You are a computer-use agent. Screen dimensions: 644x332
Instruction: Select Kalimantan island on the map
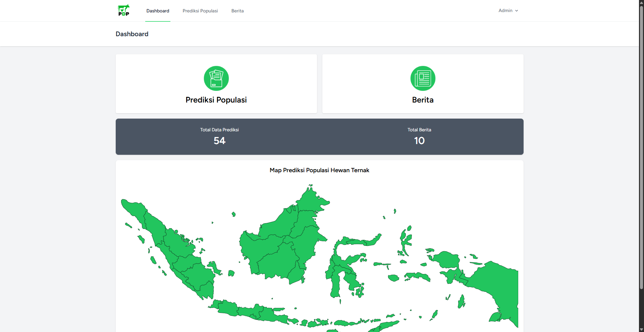click(x=282, y=248)
